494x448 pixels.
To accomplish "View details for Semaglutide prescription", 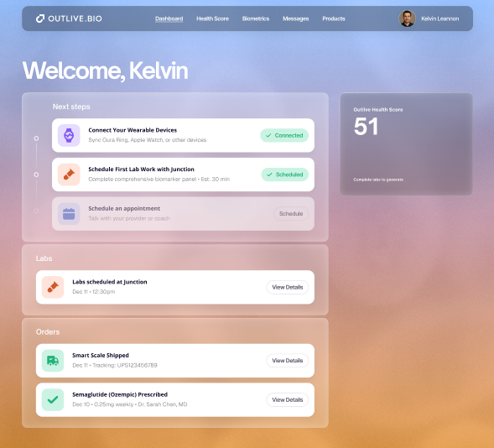I will pyautogui.click(x=288, y=400).
